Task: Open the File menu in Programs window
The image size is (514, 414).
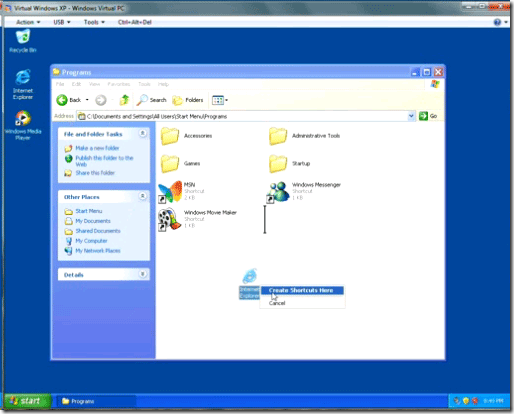Action: 60,84
